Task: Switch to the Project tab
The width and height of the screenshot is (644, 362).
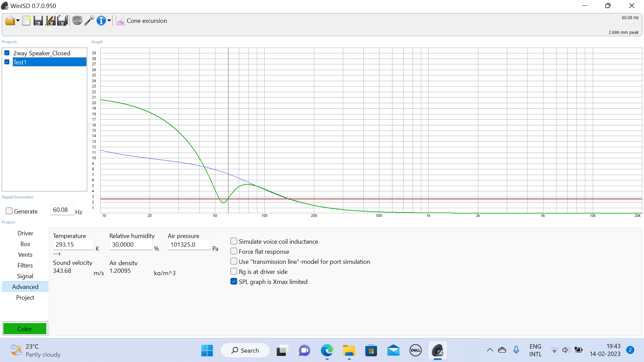Action: pyautogui.click(x=25, y=298)
